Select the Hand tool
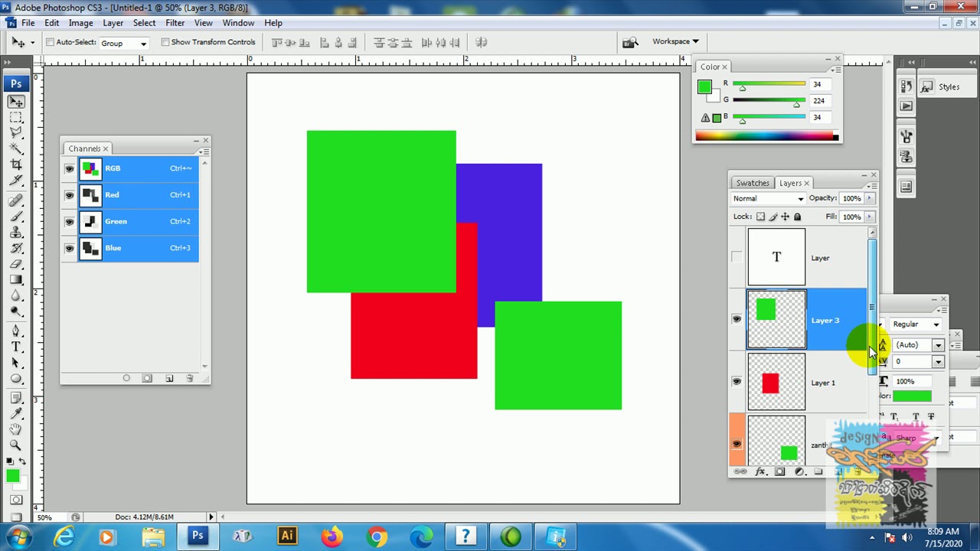This screenshot has height=551, width=980. pos(16,429)
